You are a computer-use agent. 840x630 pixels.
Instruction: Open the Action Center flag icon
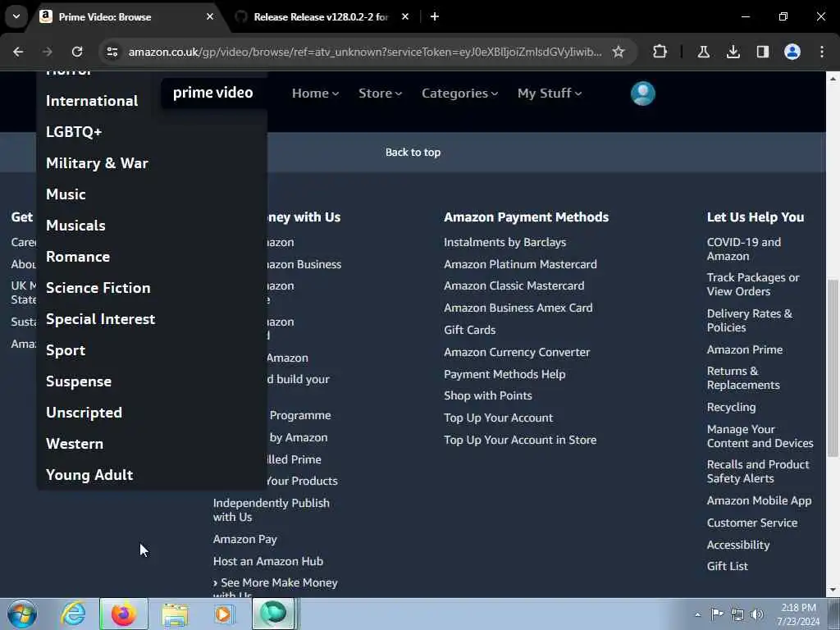point(717,614)
